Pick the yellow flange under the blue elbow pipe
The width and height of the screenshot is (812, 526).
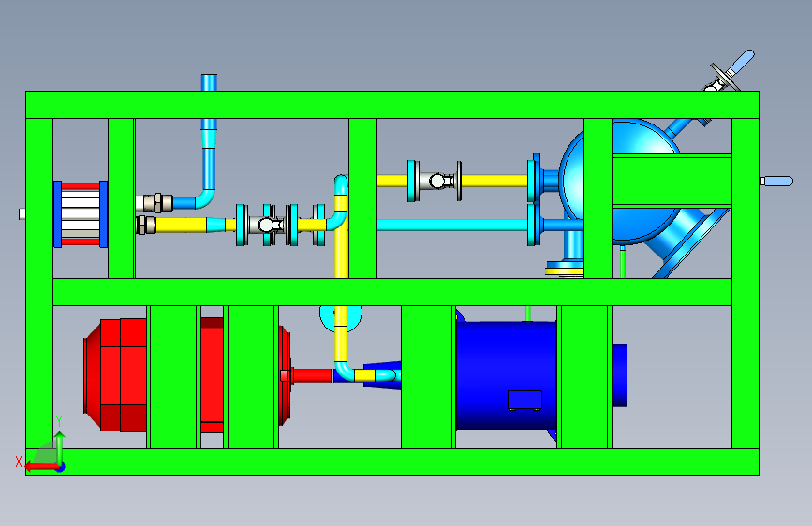pos(565,270)
